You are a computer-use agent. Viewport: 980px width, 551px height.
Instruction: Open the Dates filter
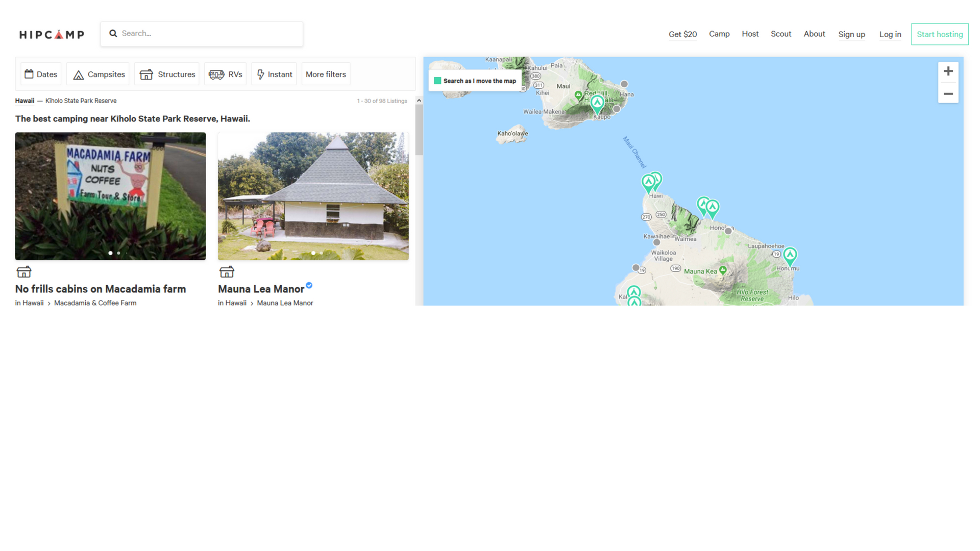(x=41, y=74)
